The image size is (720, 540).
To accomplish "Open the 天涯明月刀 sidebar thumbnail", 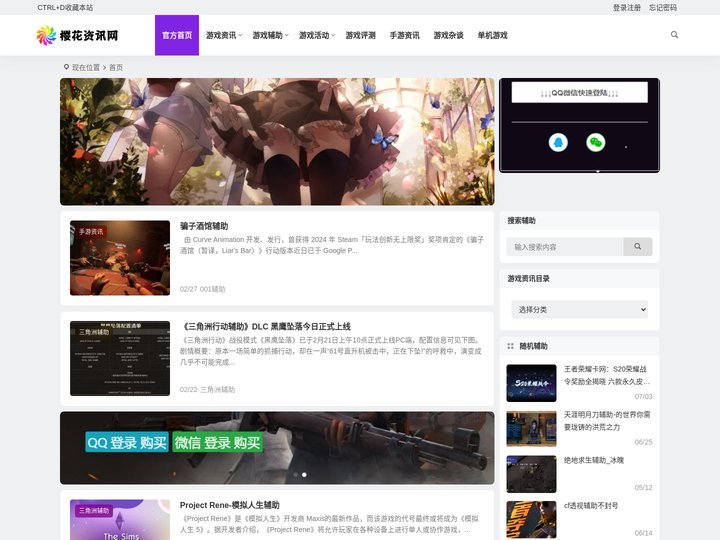I will tap(531, 428).
